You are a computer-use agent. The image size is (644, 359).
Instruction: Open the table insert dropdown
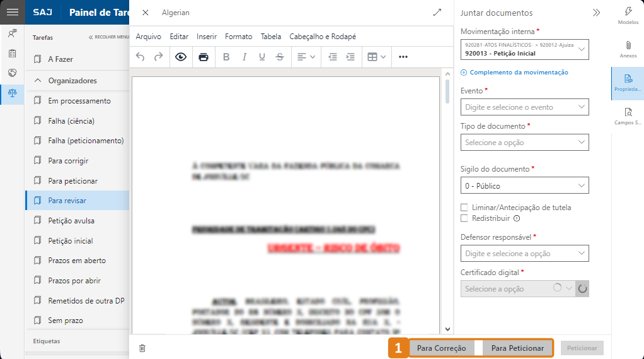(x=377, y=57)
